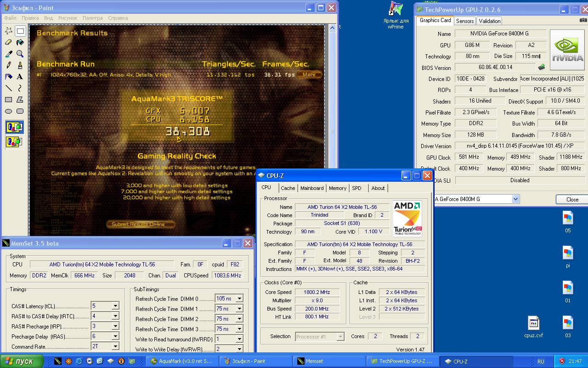
Task: Select the Brush tool in Paint
Action: [20, 65]
